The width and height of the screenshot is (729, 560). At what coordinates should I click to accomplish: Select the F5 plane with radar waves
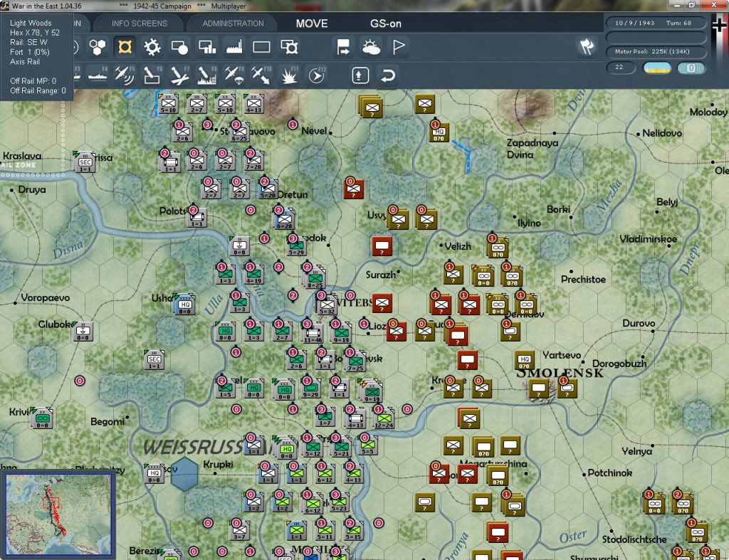point(125,75)
